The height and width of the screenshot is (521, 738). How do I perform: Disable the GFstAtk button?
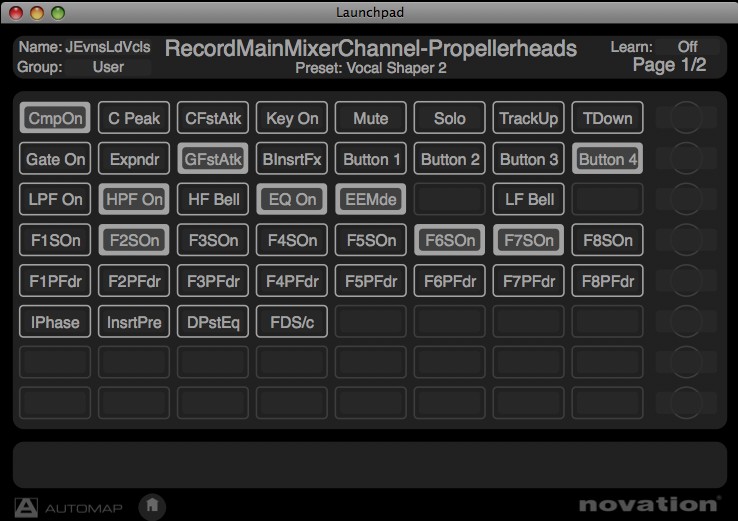pos(213,159)
